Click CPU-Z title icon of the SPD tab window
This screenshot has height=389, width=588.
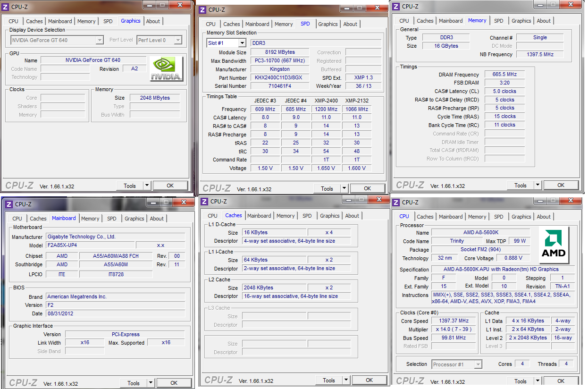pos(203,10)
